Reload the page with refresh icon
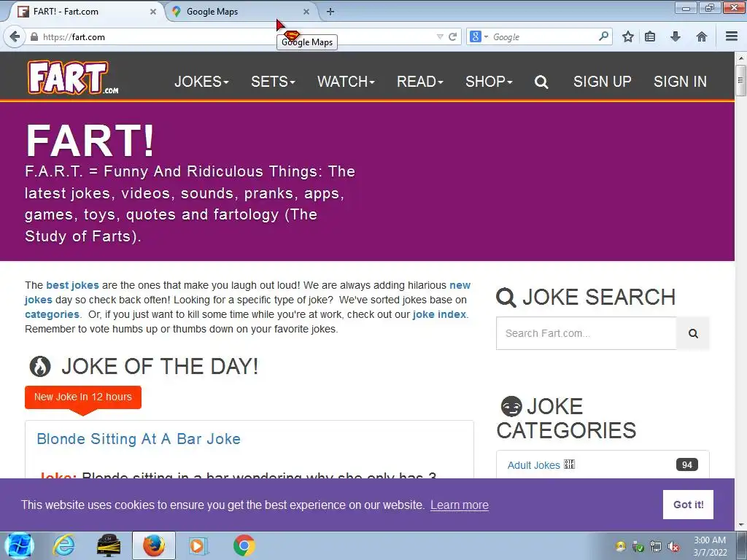Screen dimensions: 747x560 [452, 36]
